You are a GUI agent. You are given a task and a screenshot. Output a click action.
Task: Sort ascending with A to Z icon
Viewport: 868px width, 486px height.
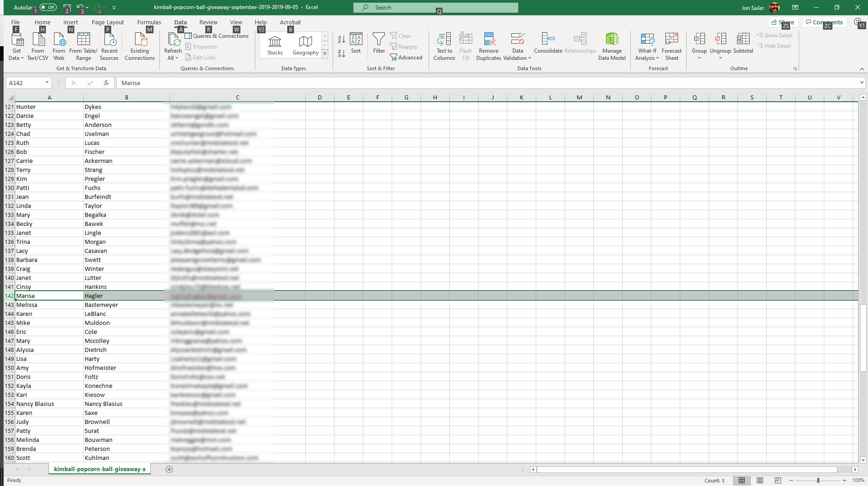point(341,40)
